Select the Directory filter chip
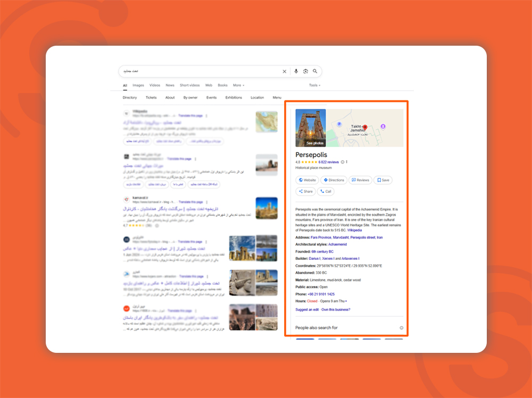Viewport: 532px width, 398px height. coord(130,98)
